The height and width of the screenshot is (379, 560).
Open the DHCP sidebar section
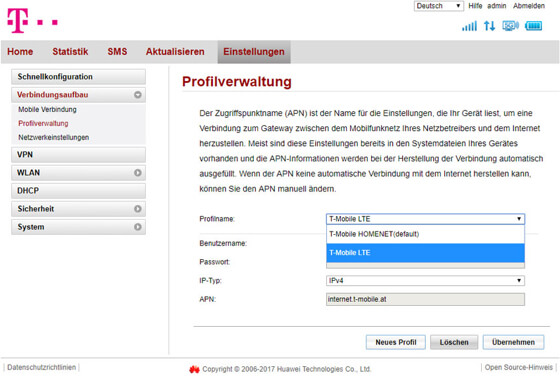coord(78,191)
